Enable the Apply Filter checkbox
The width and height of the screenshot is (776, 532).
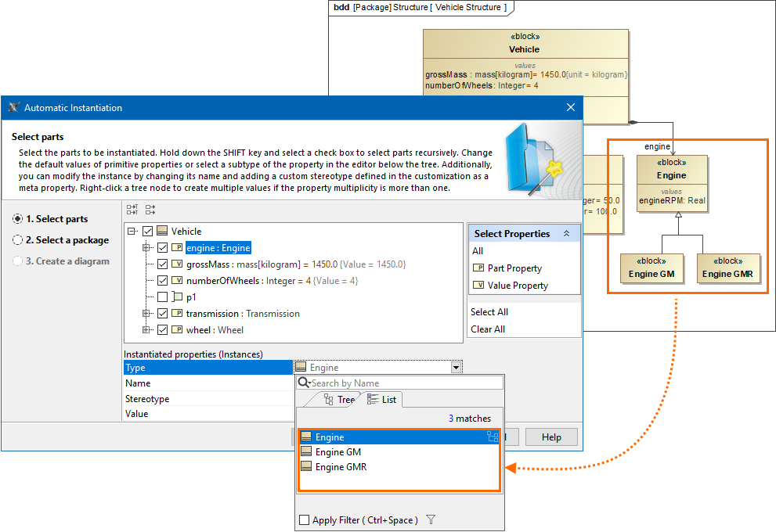pyautogui.click(x=305, y=519)
